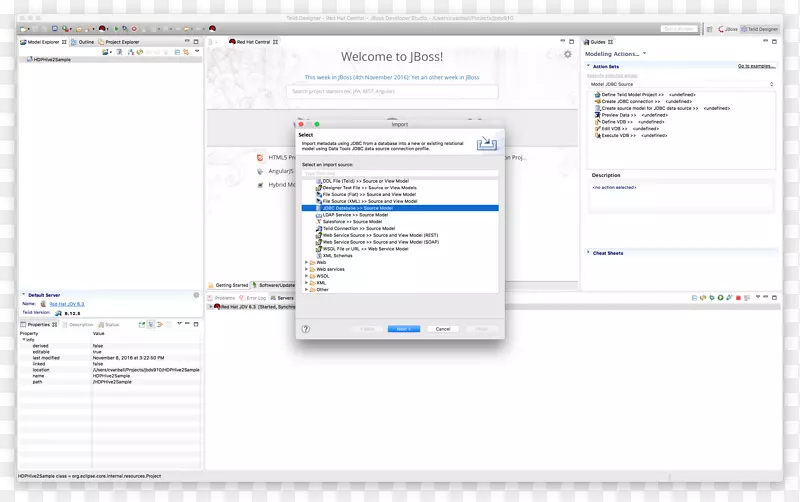Screen dimensions: 800x502
Task: Select Web Service Source (REST) import option
Action: (380, 235)
